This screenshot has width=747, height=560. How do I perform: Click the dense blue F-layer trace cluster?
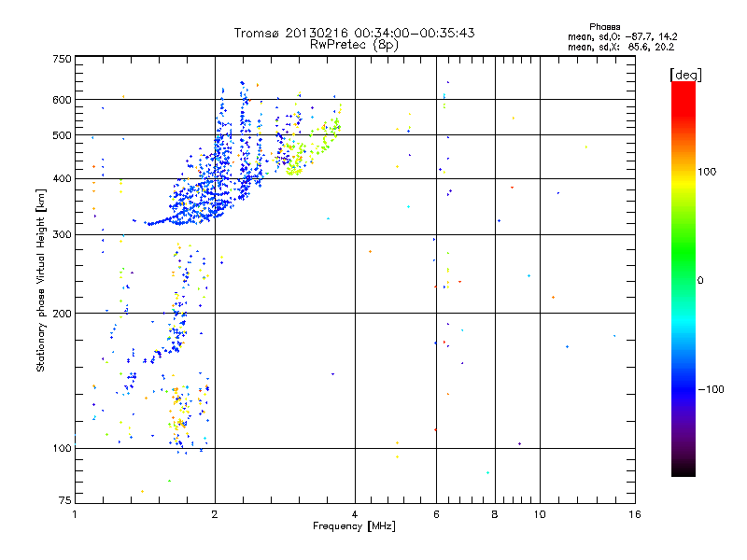[204, 190]
